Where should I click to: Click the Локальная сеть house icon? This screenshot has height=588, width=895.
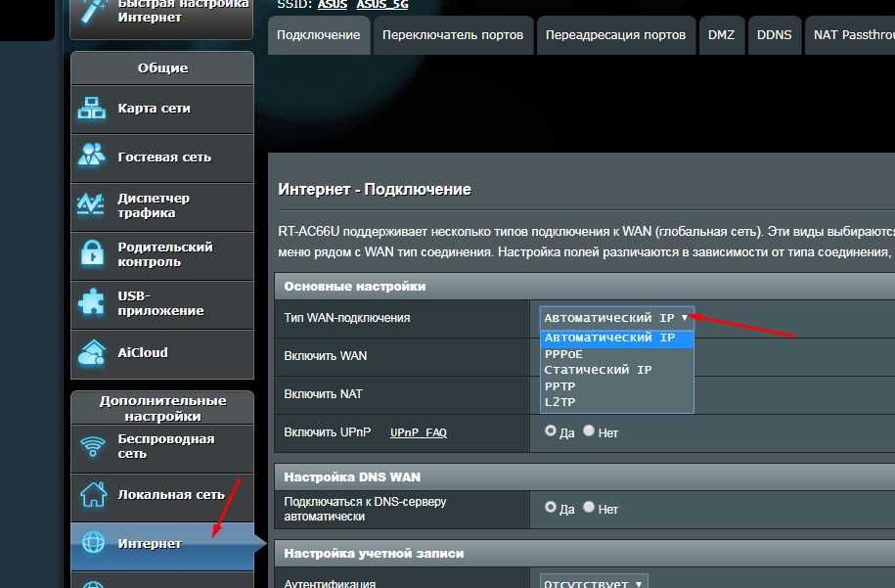93,494
